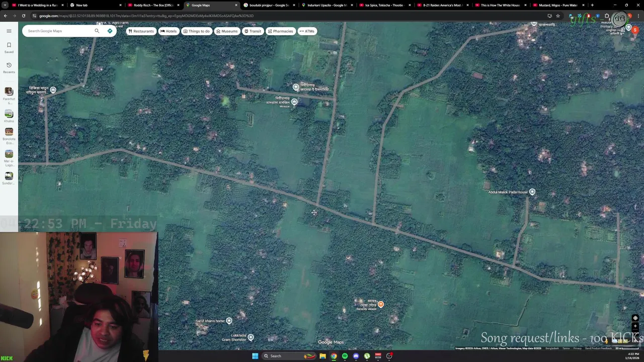644x362 pixels.
Task: Close the active Google Maps tab
Action: [236, 5]
